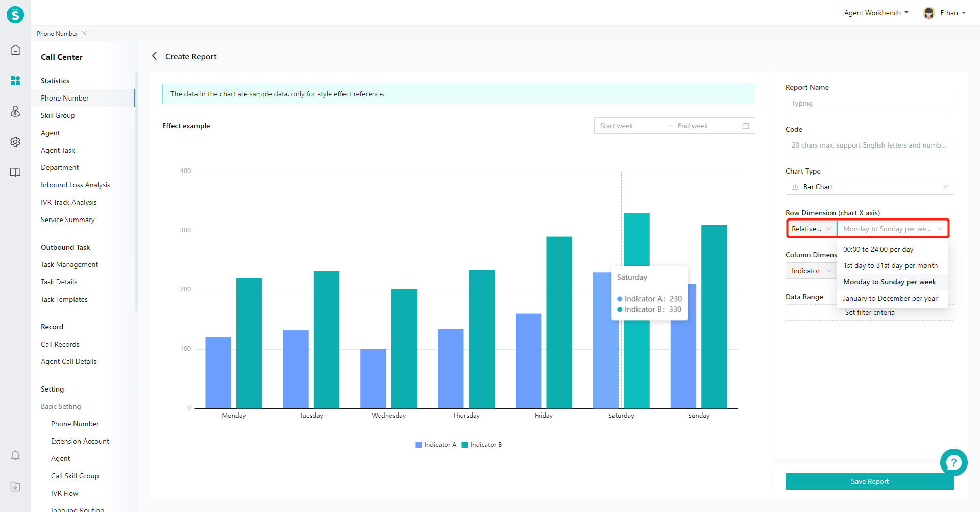This screenshot has width=980, height=512.
Task: Click Save Report button
Action: click(870, 481)
